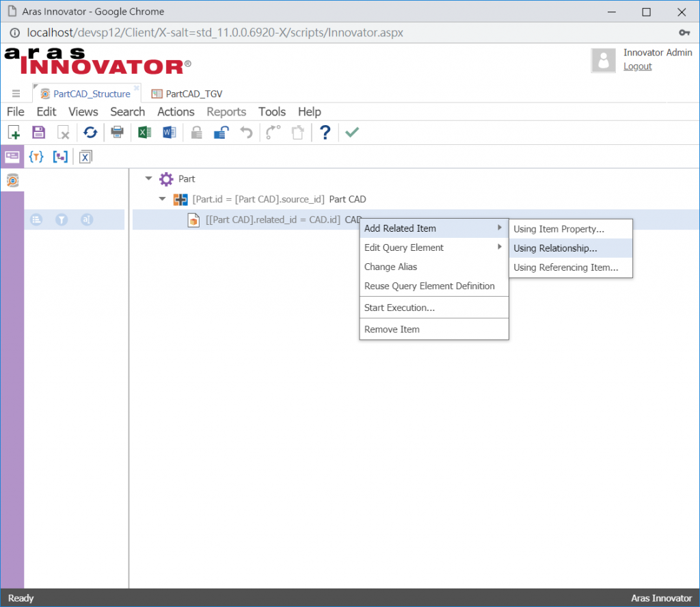Open Help with the question mark icon
Image resolution: width=700 pixels, height=607 pixels.
coord(325,132)
